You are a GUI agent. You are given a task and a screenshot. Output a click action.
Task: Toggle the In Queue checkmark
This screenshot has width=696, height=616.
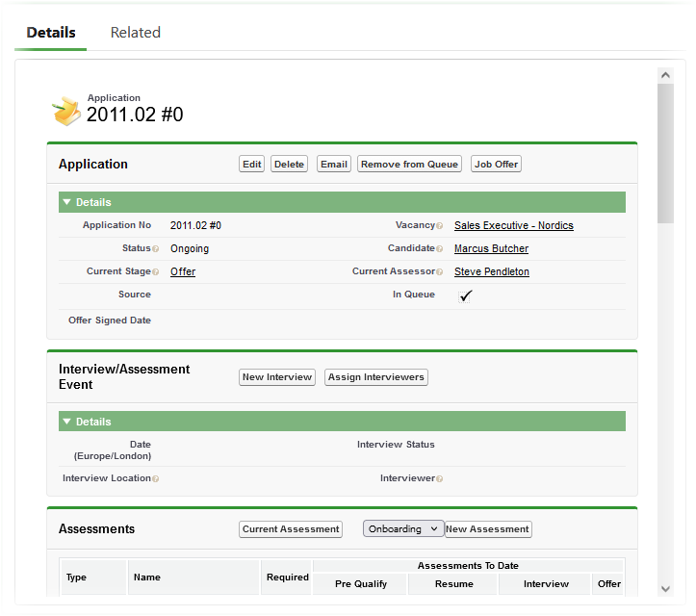coord(466,296)
